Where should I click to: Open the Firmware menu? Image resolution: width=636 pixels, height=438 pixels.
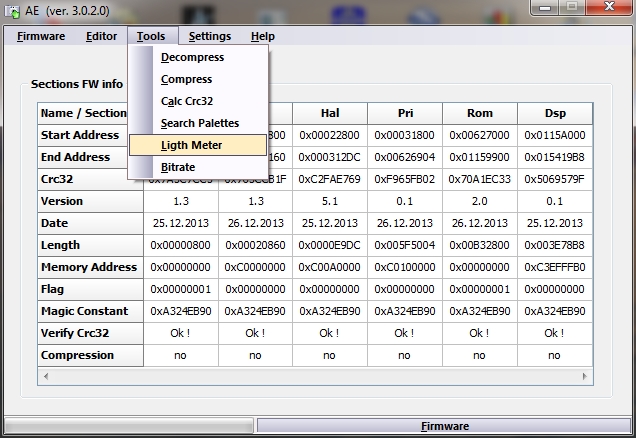pyautogui.click(x=41, y=36)
